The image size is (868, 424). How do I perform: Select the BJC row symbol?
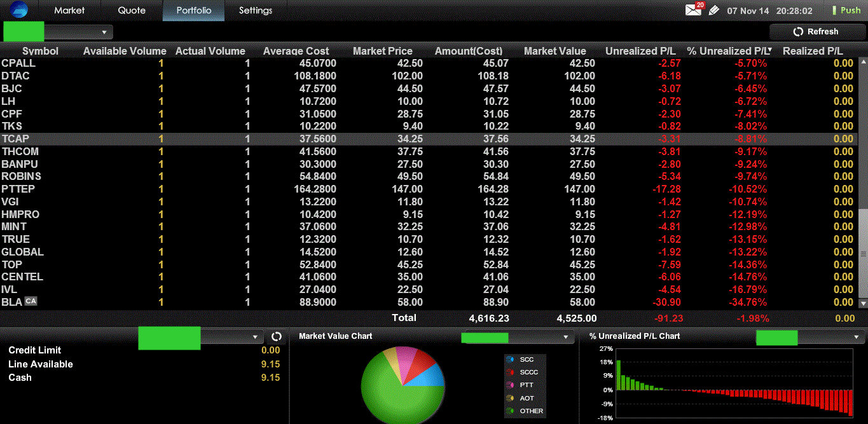pos(11,88)
